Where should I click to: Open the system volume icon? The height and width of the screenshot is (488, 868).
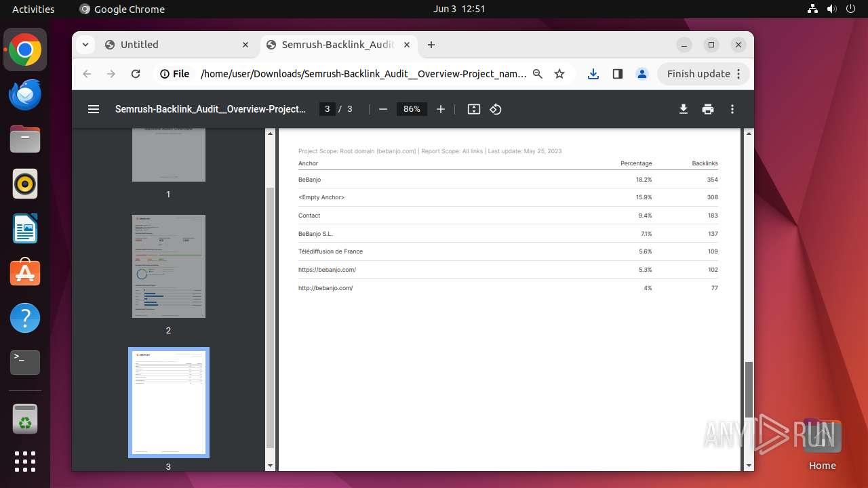(831, 9)
